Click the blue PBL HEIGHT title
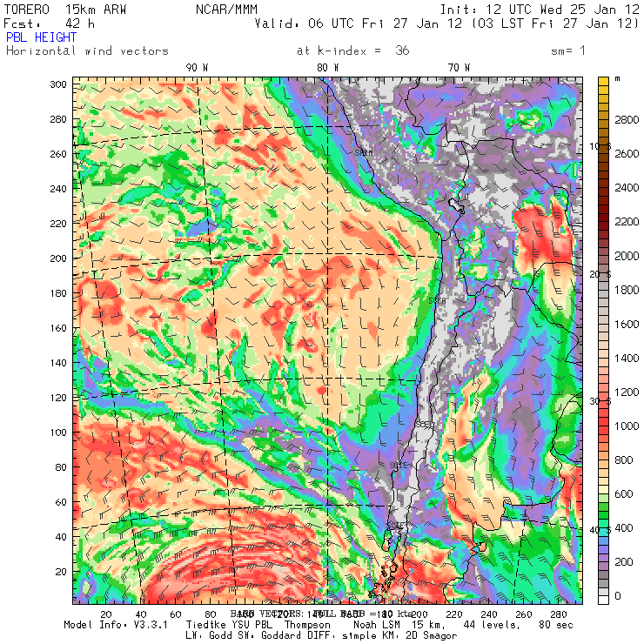 click(x=41, y=37)
